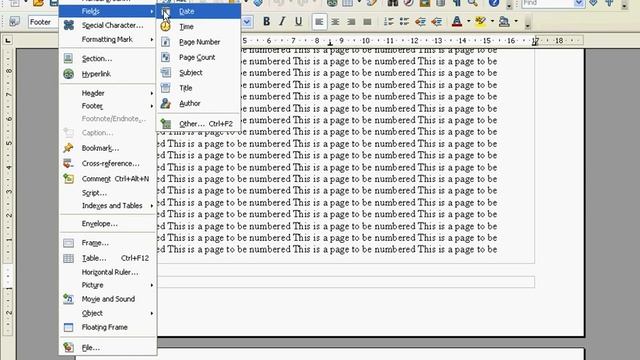Toggle Underline formatting
The width and height of the screenshot is (640, 360).
[298, 22]
